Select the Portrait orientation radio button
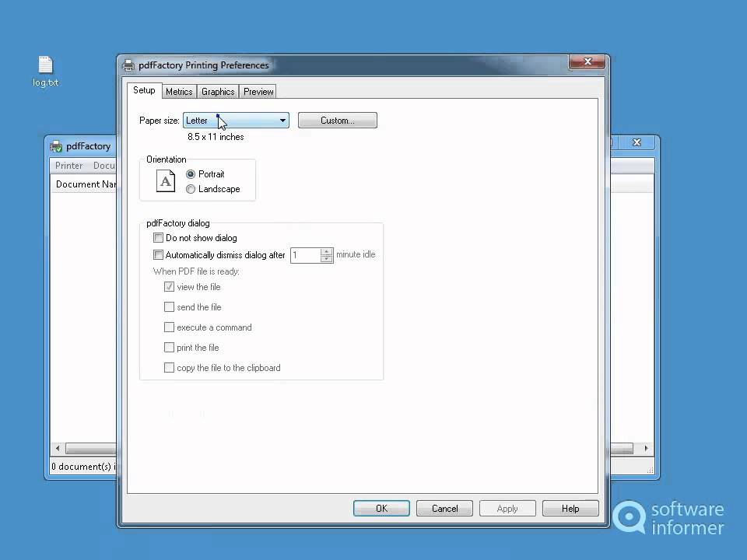This screenshot has height=560, width=747. coord(191,173)
